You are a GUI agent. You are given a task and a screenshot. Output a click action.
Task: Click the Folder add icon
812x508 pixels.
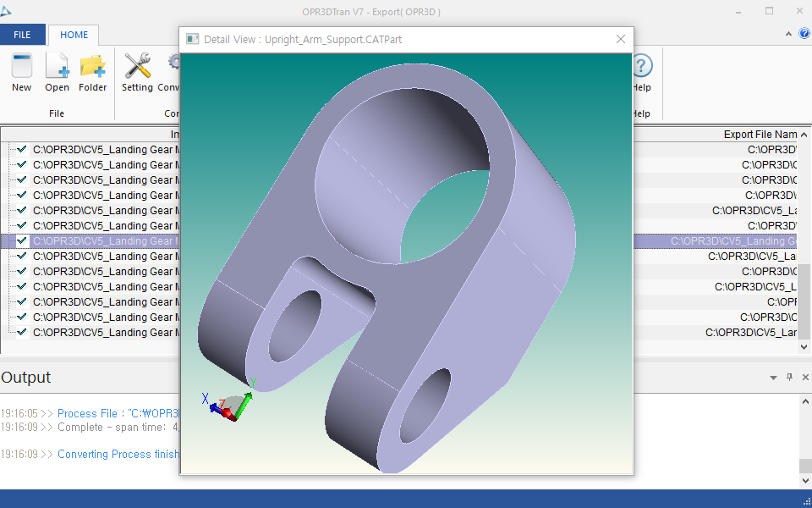[92, 66]
